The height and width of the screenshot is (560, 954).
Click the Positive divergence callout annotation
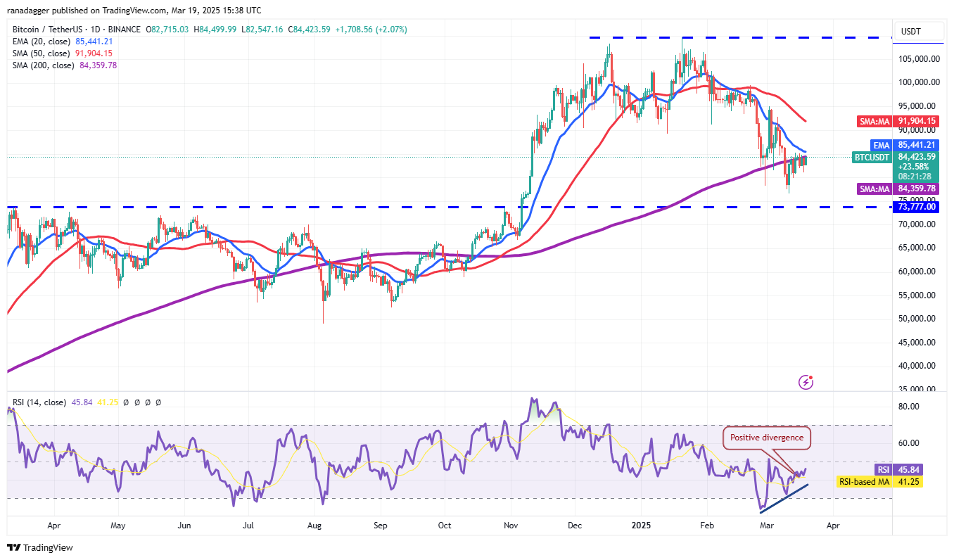[766, 438]
